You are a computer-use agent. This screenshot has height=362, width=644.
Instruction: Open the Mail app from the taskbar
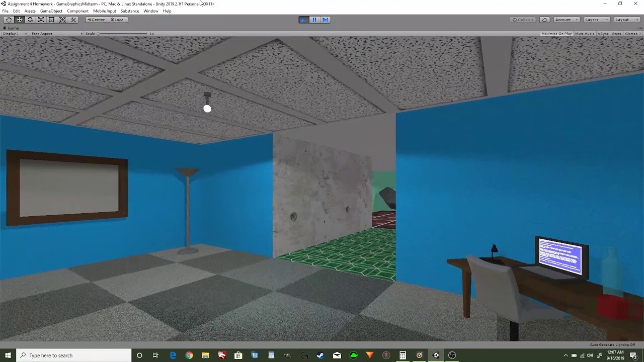pos(337,355)
